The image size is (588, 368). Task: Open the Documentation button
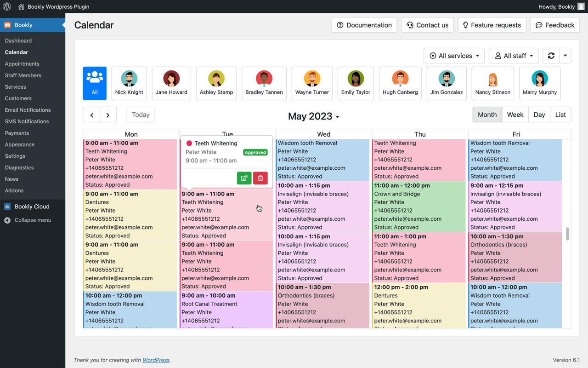[364, 25]
